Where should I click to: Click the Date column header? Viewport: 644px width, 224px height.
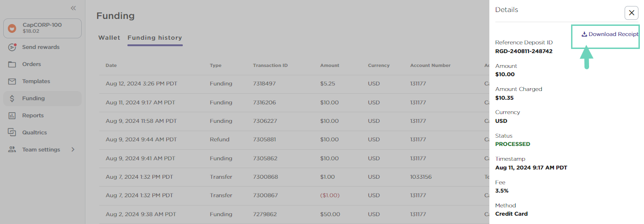(111, 66)
